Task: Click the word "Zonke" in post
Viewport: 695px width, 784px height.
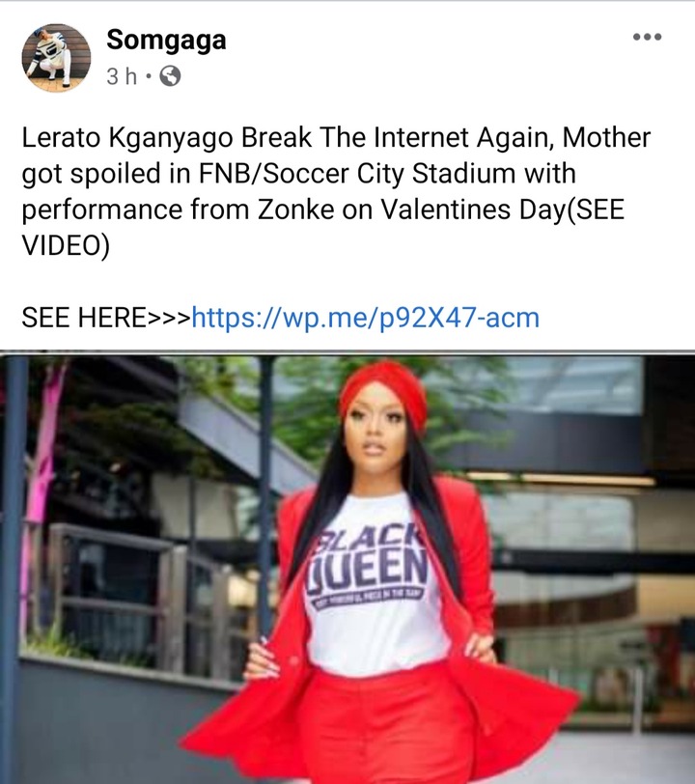Action: click(296, 210)
